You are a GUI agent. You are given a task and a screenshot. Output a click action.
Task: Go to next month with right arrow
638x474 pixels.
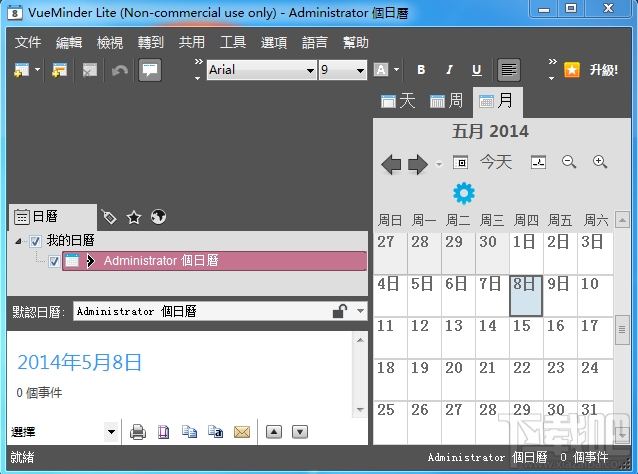click(x=417, y=164)
